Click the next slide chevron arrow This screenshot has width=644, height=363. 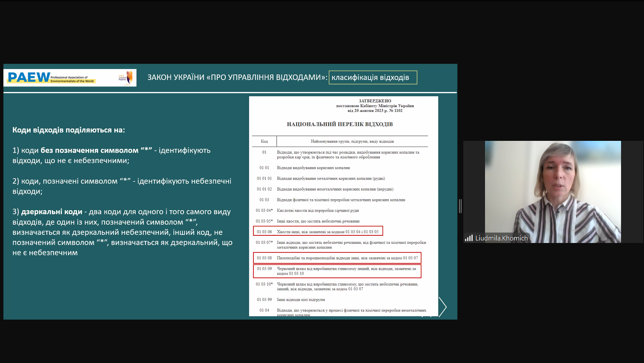coord(443,307)
